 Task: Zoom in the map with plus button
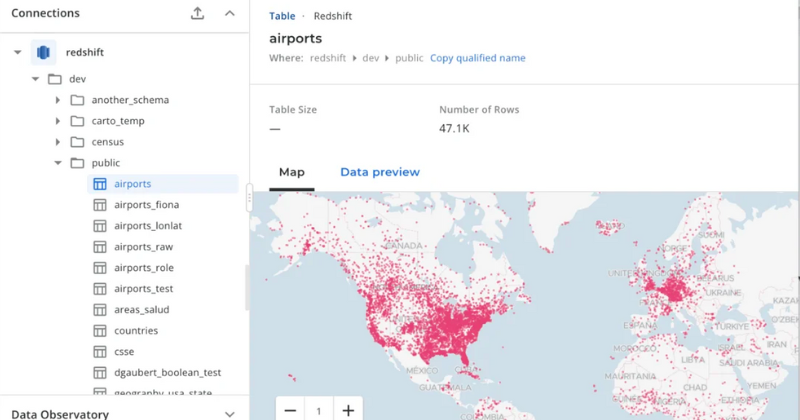pyautogui.click(x=348, y=410)
